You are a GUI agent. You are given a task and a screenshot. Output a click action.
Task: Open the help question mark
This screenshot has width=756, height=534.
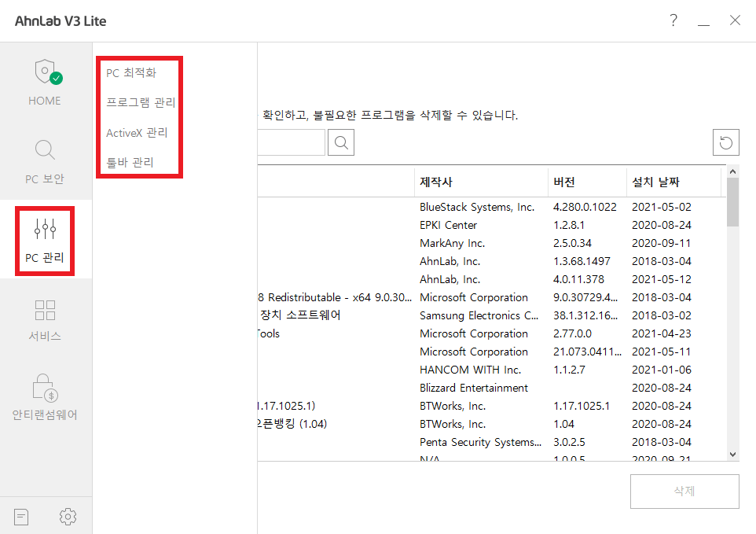coord(673,20)
